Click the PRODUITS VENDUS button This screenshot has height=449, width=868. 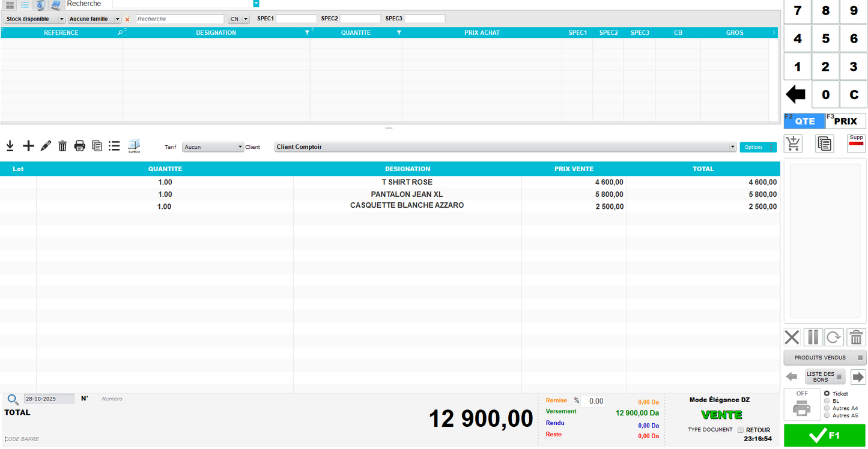825,358
